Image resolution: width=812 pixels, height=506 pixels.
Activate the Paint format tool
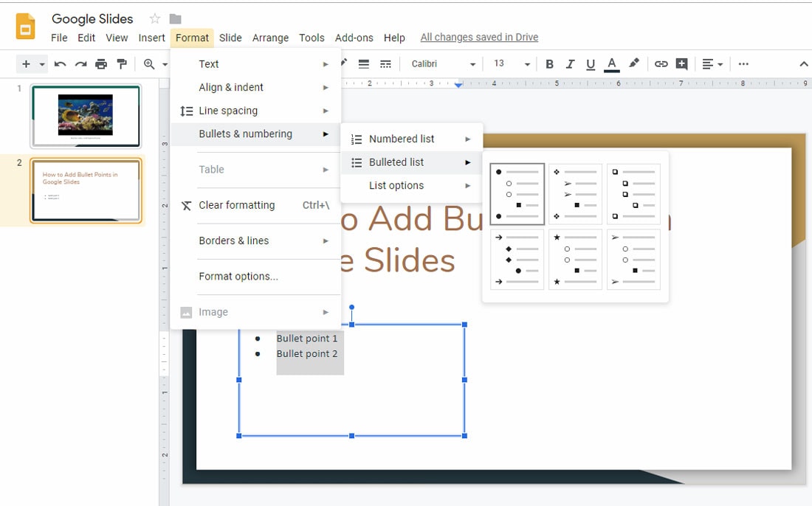tap(123, 64)
